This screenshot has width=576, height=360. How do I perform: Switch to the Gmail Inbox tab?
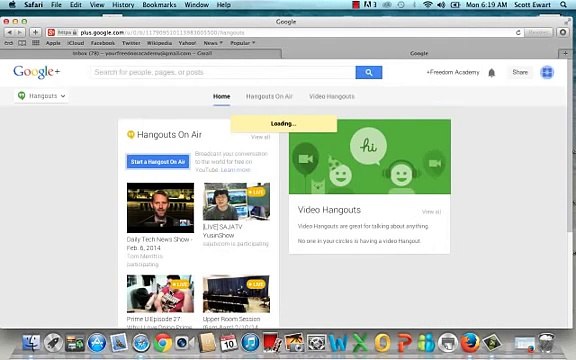(141, 53)
